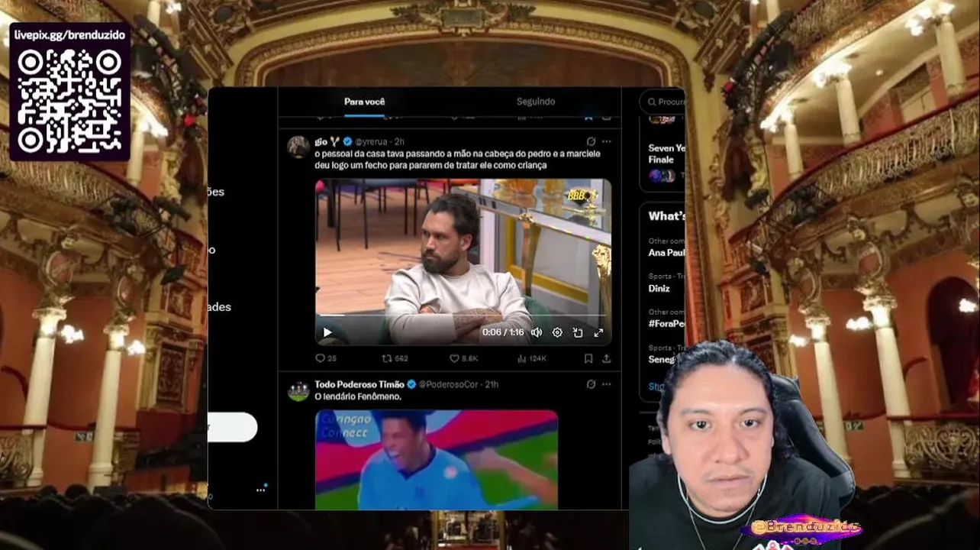Open Grok icon on Todo Poderoso Timão post
The height and width of the screenshot is (550, 980).
coord(591,384)
